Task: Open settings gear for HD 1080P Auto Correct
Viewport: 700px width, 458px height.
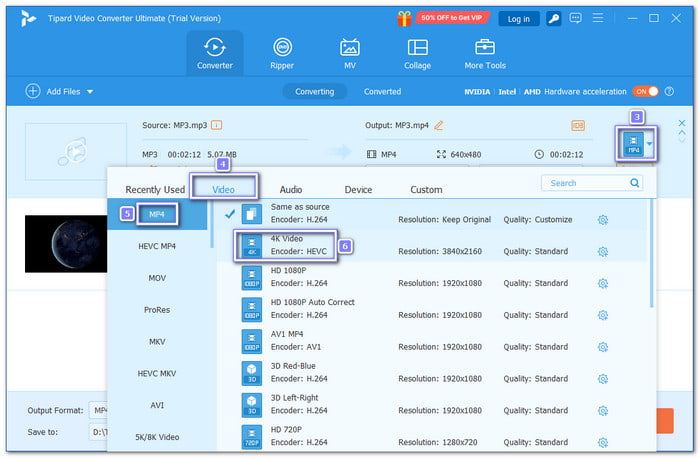Action: [x=603, y=315]
